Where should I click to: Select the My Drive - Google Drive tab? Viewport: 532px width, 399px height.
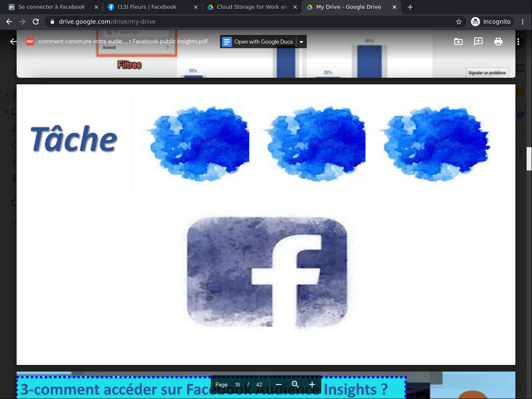point(348,7)
